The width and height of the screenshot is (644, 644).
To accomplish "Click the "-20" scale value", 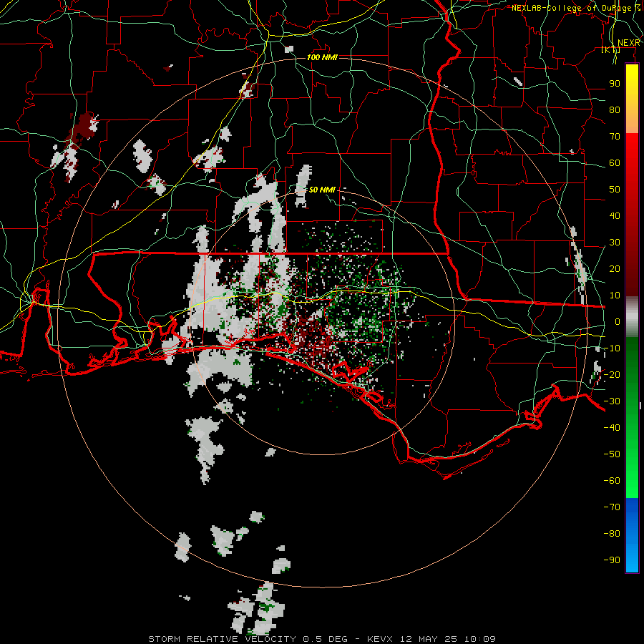I will click(x=612, y=375).
